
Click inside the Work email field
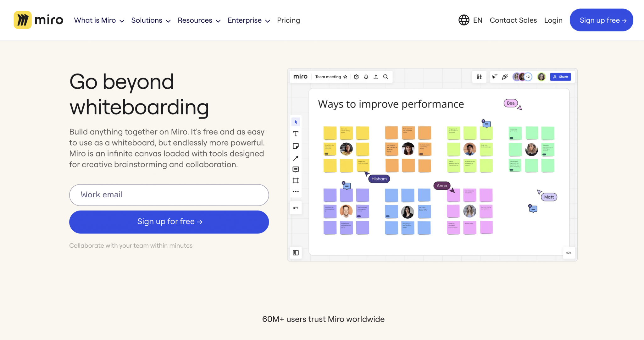[169, 195]
